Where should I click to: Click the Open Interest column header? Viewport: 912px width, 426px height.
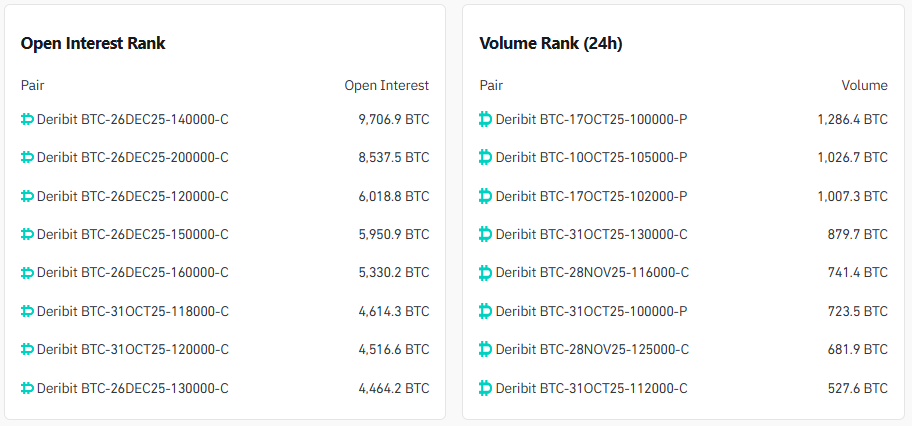click(x=386, y=86)
